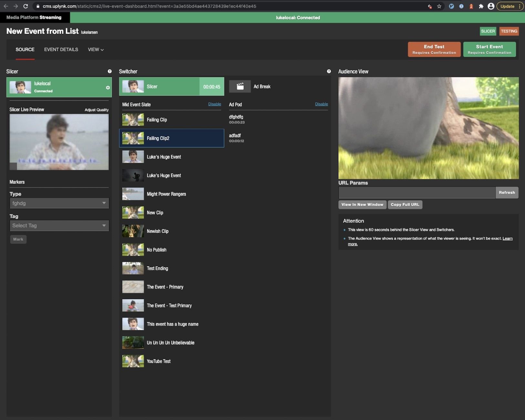Choose the YouTube Test clip
The height and width of the screenshot is (420, 525).
(x=172, y=361)
